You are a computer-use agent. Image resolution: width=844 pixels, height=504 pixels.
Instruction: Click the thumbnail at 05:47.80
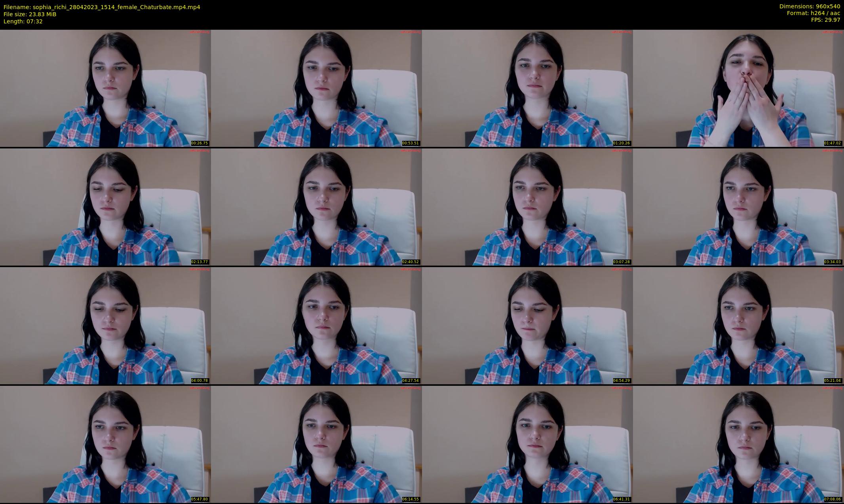click(x=105, y=444)
